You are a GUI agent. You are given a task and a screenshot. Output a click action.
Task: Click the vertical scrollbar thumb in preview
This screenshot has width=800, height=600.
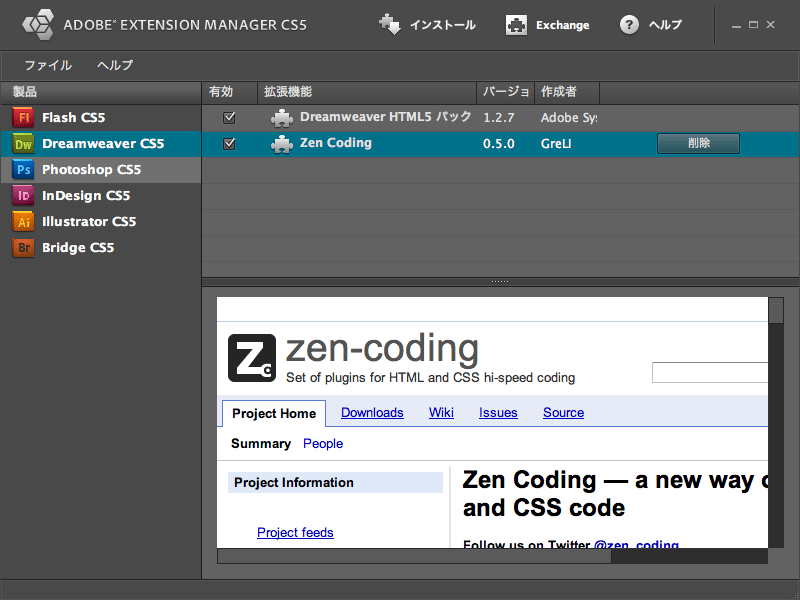[x=776, y=311]
